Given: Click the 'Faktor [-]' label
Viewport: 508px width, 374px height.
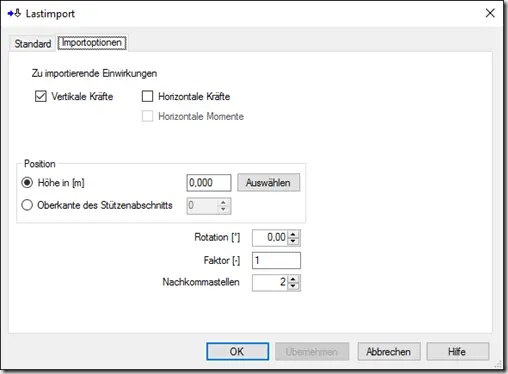Looking at the screenshot, I should 222,260.
